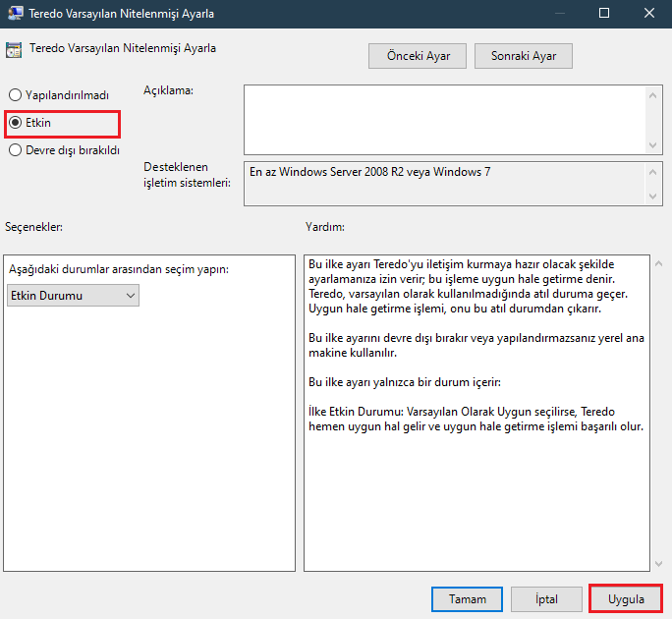Click the Yardım label
Screen dimensions: 672x619
click(325, 227)
